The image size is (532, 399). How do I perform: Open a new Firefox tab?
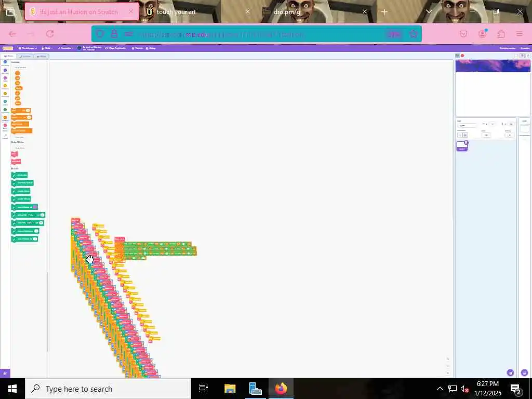[x=384, y=11]
